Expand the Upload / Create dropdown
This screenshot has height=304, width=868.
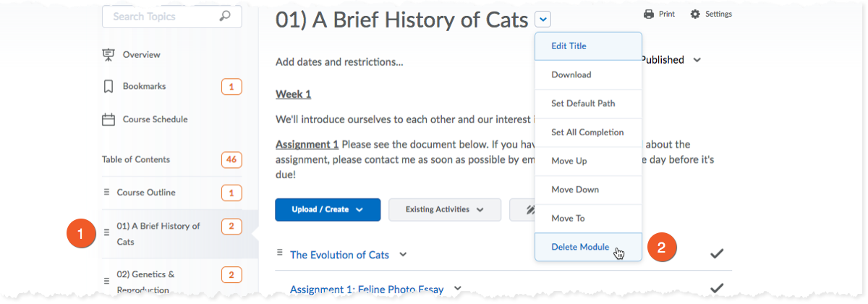[328, 210]
